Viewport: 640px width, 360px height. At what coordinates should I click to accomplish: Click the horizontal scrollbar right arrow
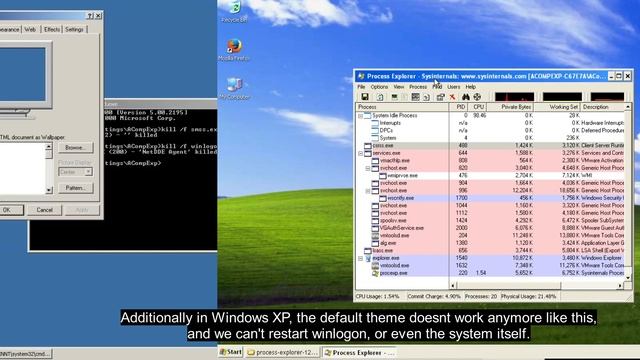tap(620, 286)
